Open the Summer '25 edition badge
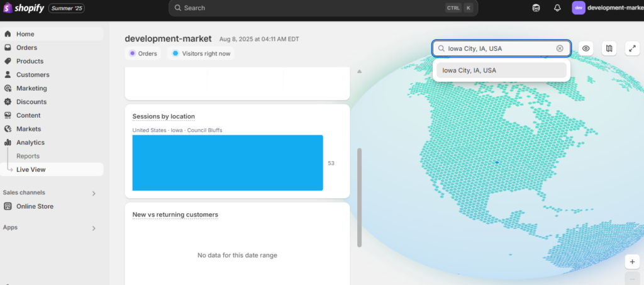 [x=67, y=8]
